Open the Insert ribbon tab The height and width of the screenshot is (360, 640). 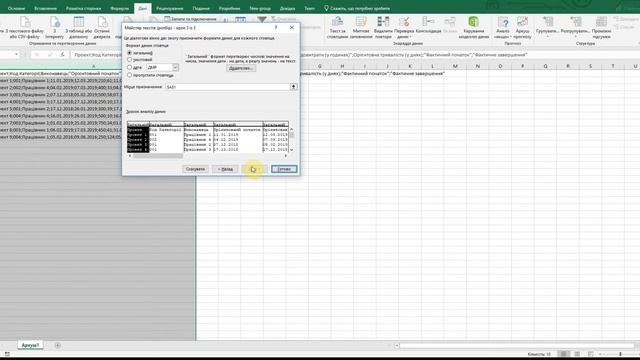click(45, 8)
